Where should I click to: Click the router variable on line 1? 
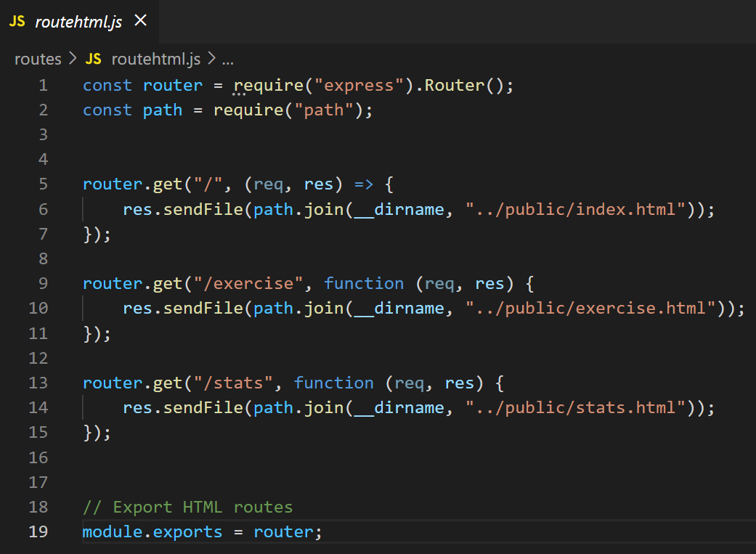(x=173, y=86)
